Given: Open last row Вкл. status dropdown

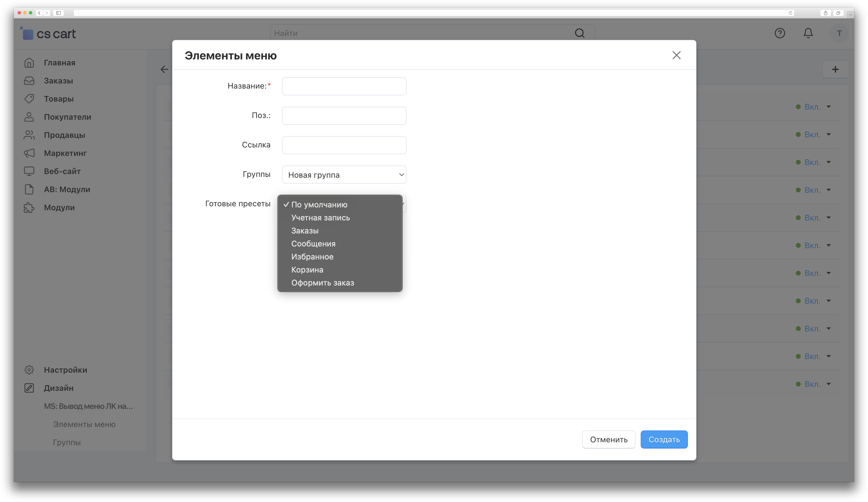Looking at the screenshot, I should tap(814, 384).
